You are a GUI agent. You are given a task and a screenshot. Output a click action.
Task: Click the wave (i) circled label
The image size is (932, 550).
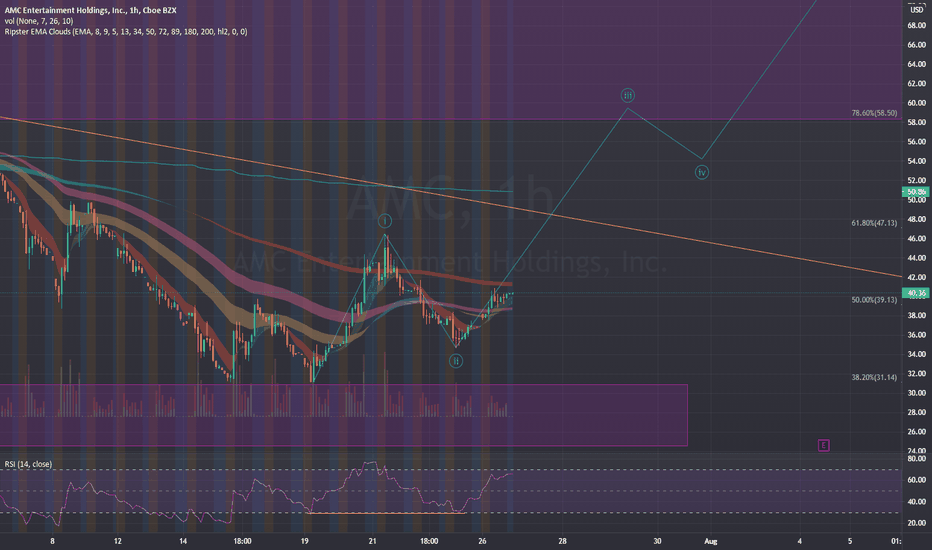tap(385, 221)
